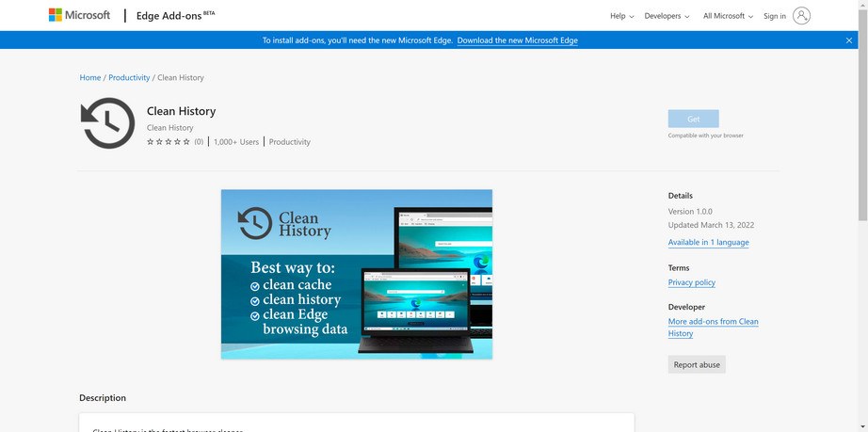Open Productivity breadcrumb link
This screenshot has height=432, width=868.
pyautogui.click(x=129, y=77)
